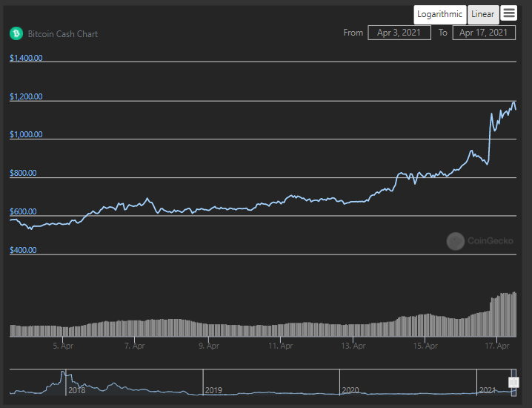Click the $400.00 axis label

(x=23, y=251)
